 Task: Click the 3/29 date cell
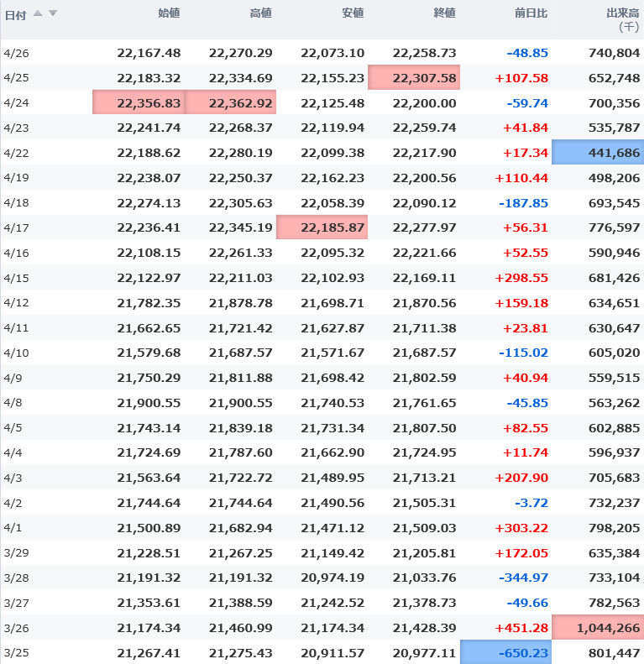(16, 552)
